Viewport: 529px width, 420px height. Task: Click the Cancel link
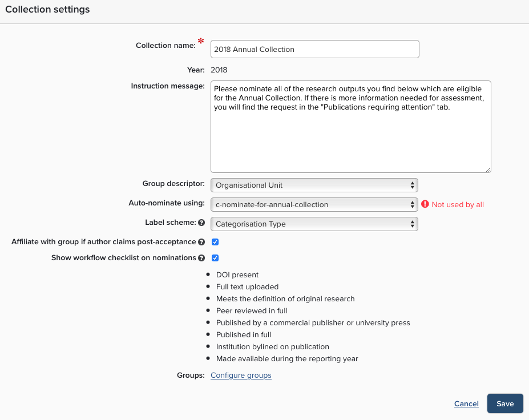pos(466,403)
